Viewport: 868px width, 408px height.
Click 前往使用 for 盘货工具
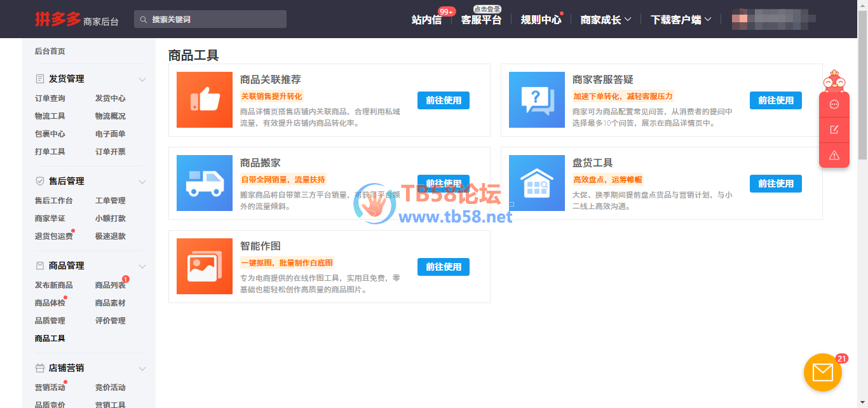(776, 184)
